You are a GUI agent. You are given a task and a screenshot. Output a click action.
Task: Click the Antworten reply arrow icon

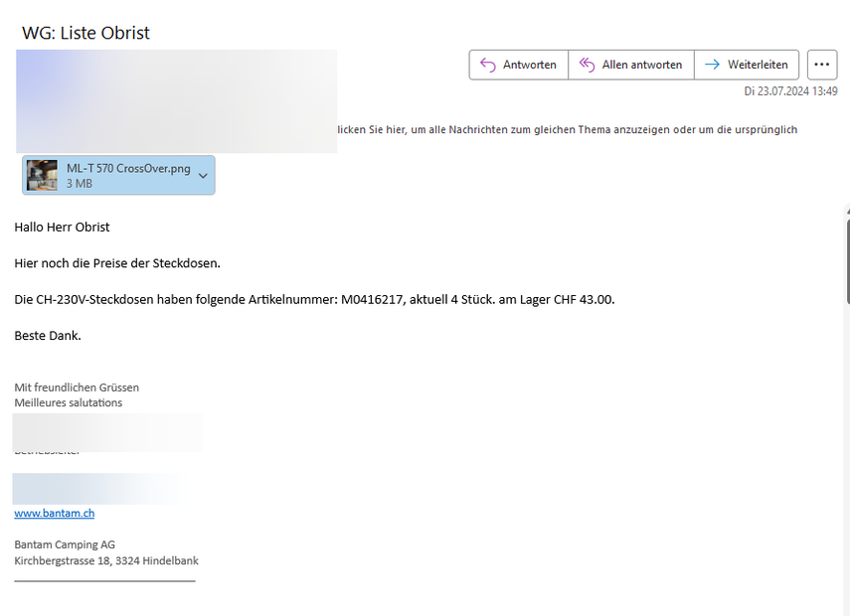coord(487,65)
